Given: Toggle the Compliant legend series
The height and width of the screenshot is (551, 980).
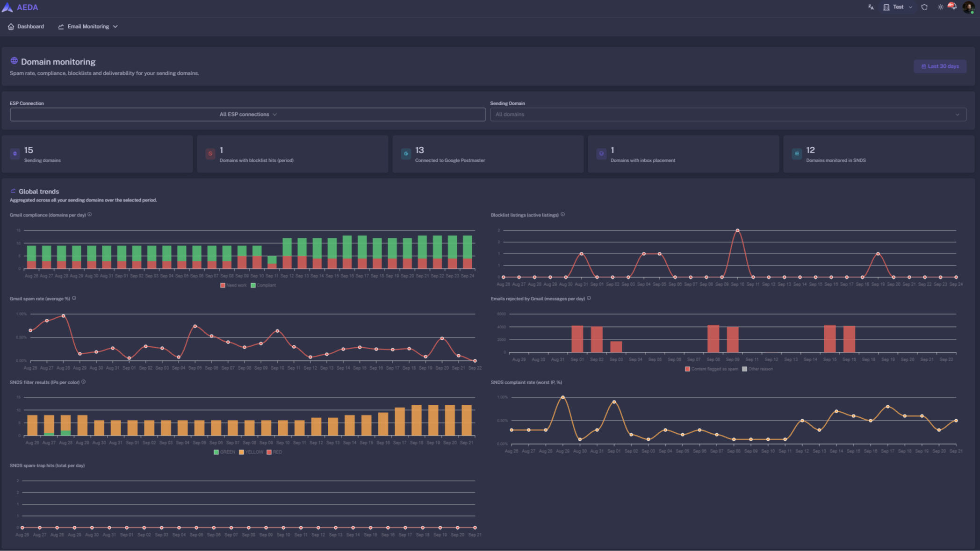Looking at the screenshot, I should click(263, 285).
